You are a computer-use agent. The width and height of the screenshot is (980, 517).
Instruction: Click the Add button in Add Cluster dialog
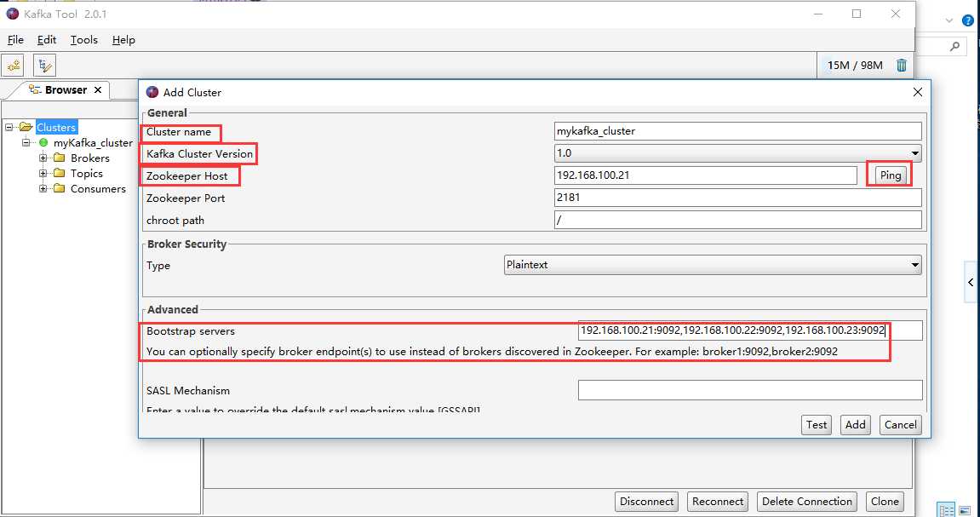coord(855,424)
